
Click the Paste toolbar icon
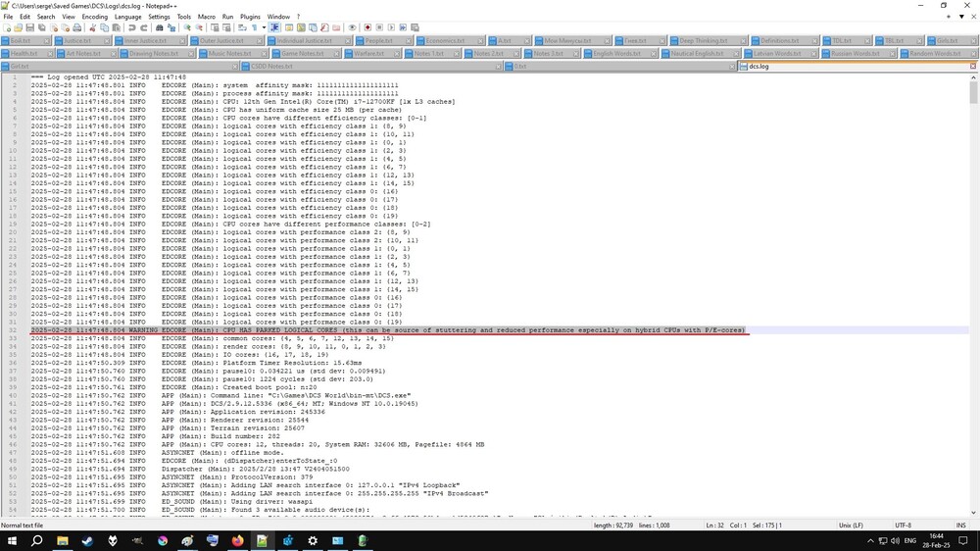[x=117, y=27]
